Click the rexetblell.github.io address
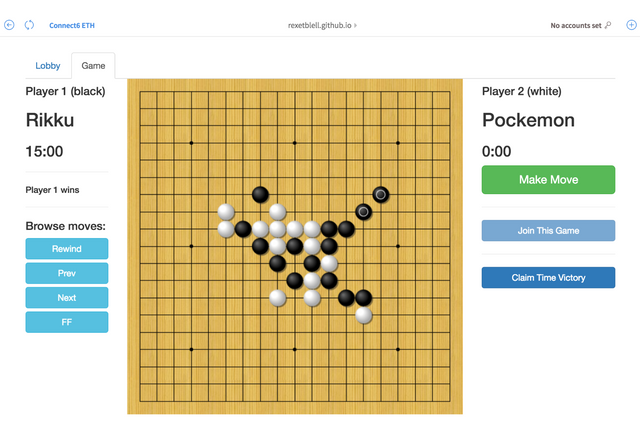The image size is (640, 443). click(x=320, y=25)
